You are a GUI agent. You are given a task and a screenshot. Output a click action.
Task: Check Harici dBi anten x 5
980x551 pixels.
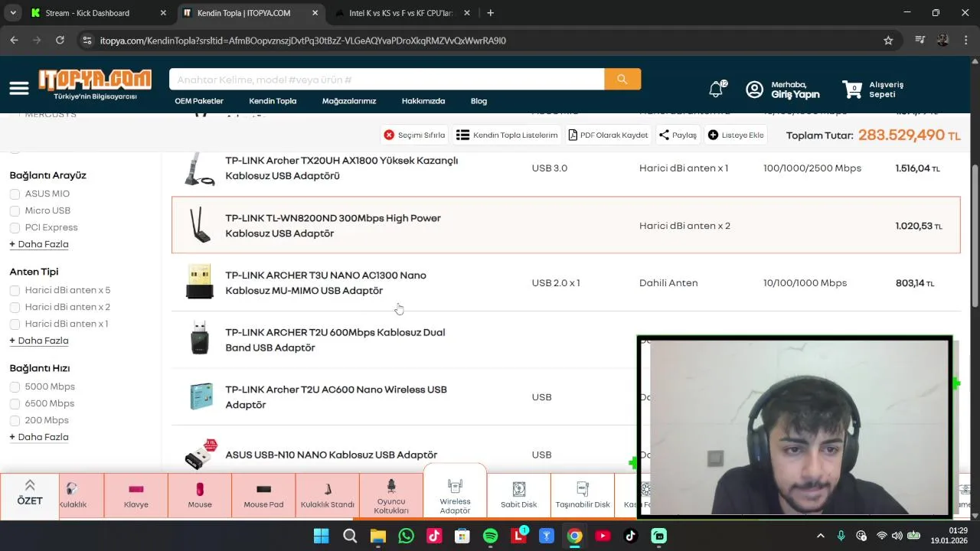15,291
